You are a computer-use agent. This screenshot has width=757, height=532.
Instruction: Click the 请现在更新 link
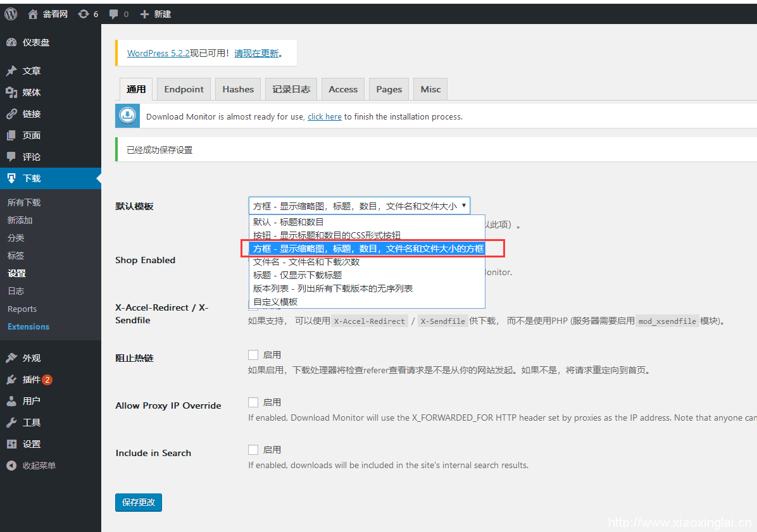(x=256, y=54)
